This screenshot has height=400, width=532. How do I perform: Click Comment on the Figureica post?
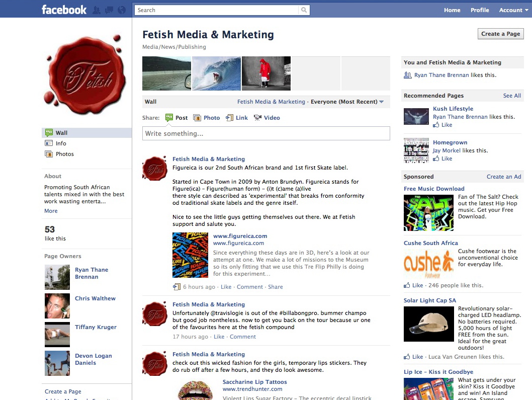(x=250, y=287)
